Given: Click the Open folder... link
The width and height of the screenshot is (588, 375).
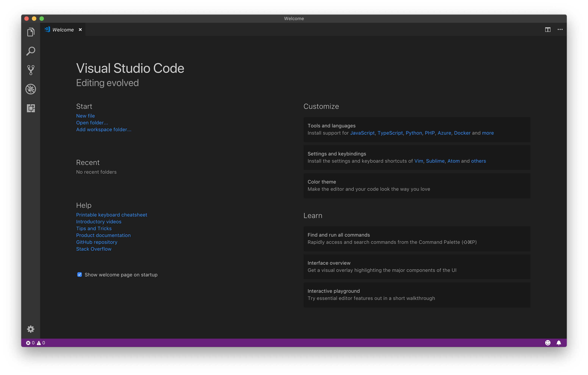Looking at the screenshot, I should tap(92, 123).
